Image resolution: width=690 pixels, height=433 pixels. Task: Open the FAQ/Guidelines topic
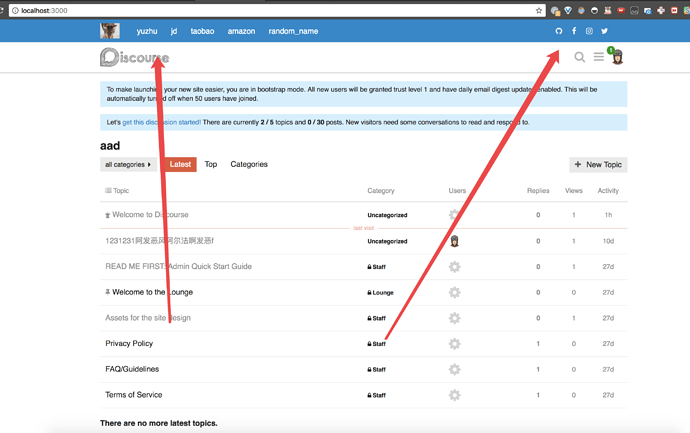coord(132,369)
